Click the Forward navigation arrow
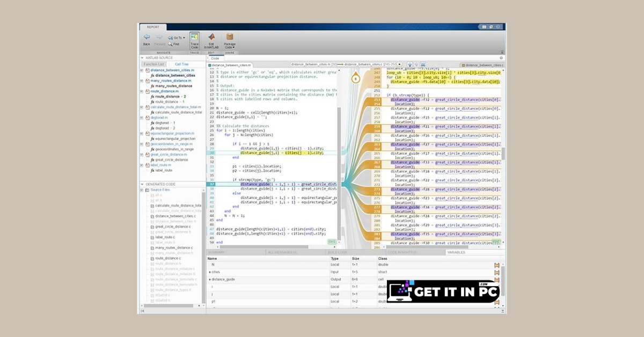 159,38
